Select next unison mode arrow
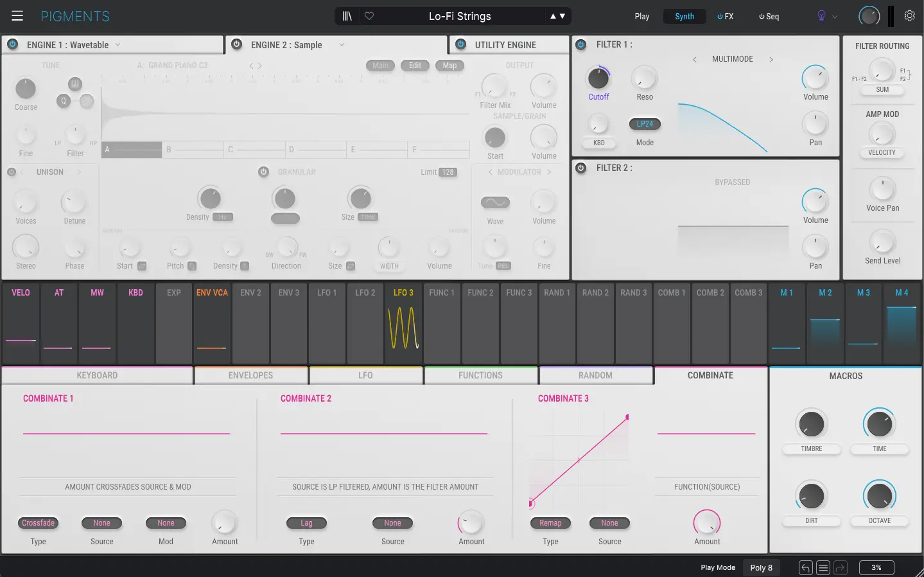This screenshot has width=924, height=577. [x=79, y=172]
